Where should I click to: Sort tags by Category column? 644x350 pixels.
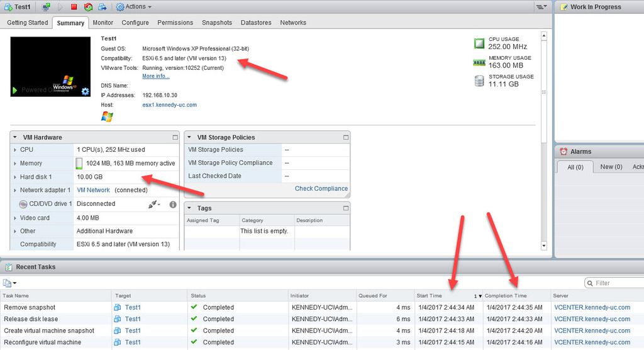pyautogui.click(x=267, y=220)
